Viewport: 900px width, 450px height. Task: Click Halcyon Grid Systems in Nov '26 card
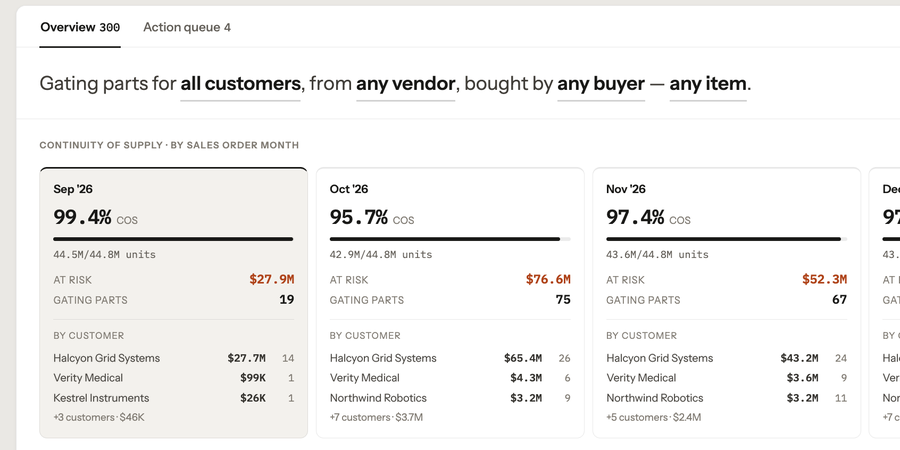coord(660,358)
